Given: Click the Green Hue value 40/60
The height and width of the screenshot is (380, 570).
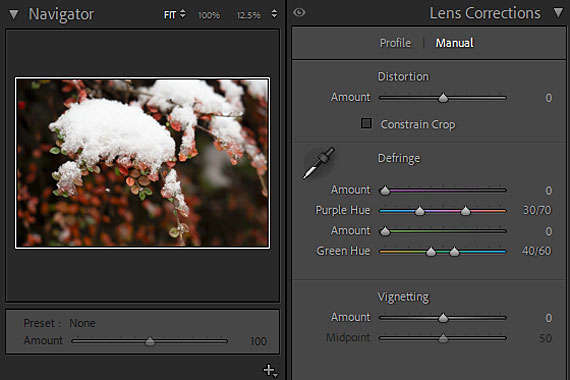Looking at the screenshot, I should click(537, 251).
